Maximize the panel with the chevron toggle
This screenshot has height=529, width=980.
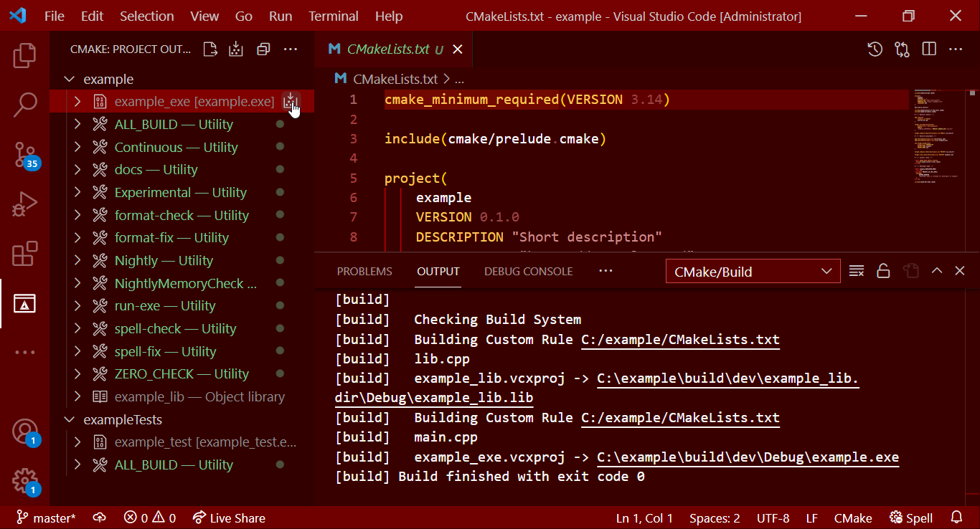pyautogui.click(x=936, y=271)
